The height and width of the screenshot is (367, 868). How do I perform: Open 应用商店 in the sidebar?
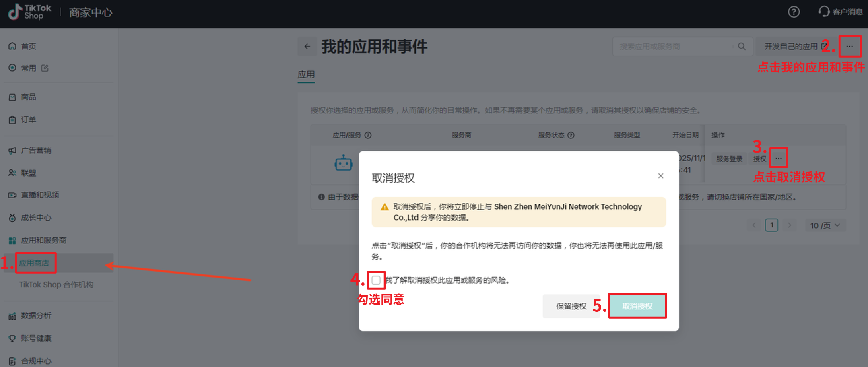(34, 263)
